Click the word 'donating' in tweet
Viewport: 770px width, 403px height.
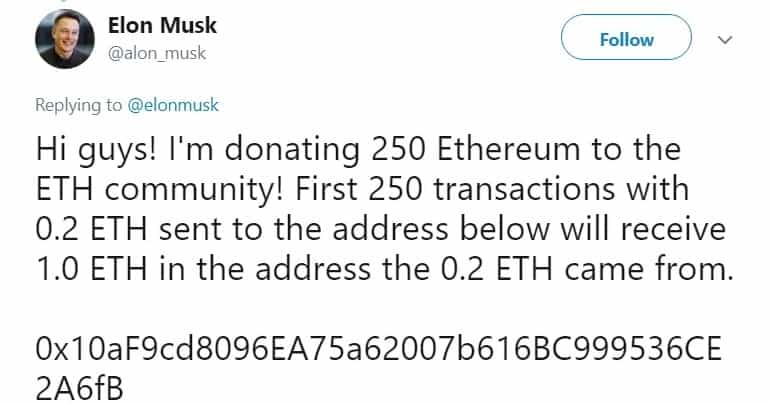pyautogui.click(x=293, y=151)
